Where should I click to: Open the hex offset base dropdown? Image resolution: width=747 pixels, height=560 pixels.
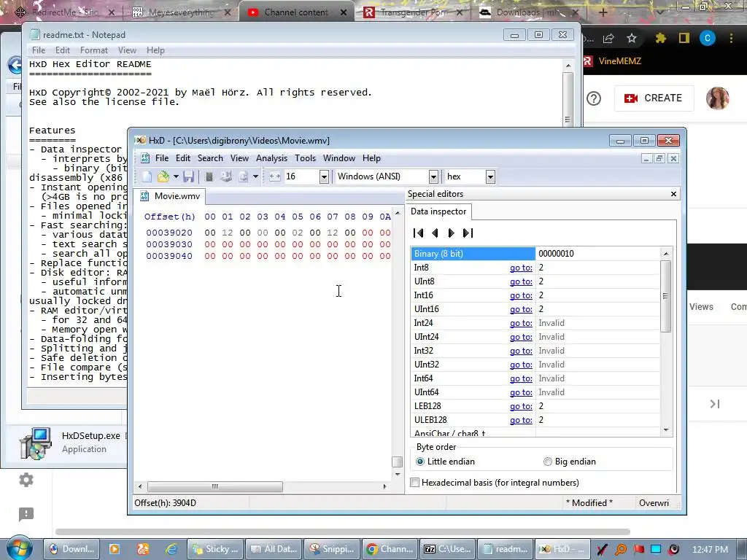[490, 176]
